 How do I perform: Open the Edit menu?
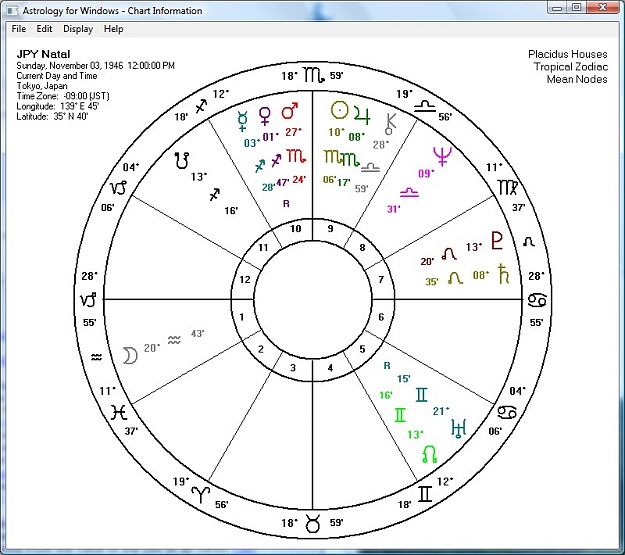tap(44, 29)
